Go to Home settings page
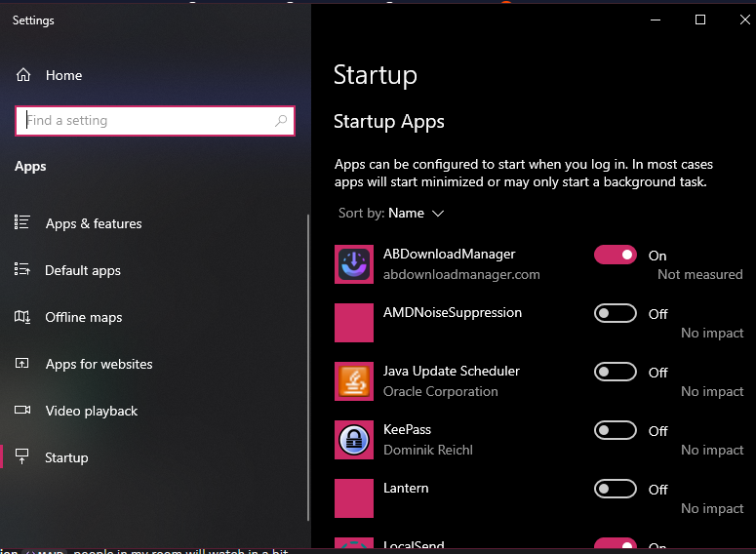Viewport: 756px width, 554px height. pos(63,75)
